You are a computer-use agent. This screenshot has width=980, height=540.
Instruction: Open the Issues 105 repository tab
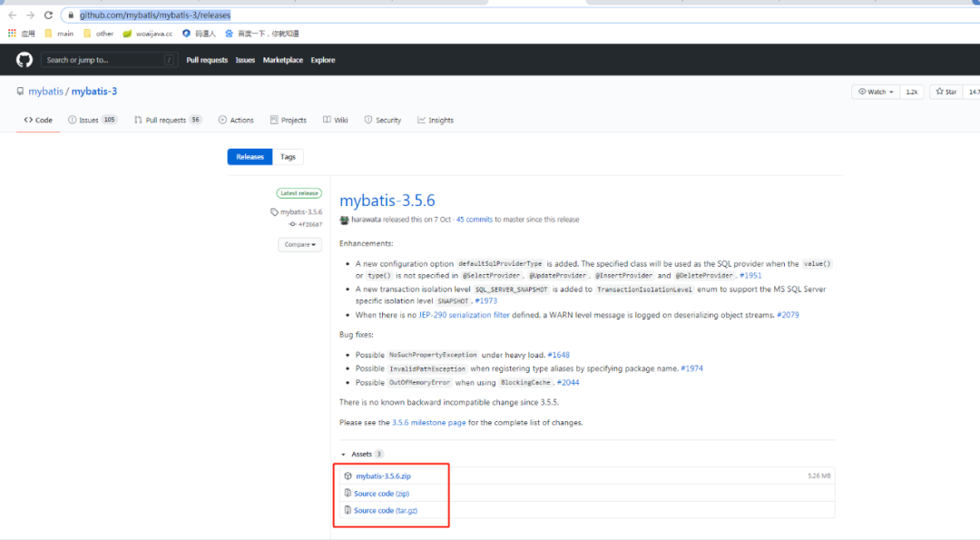pos(93,120)
